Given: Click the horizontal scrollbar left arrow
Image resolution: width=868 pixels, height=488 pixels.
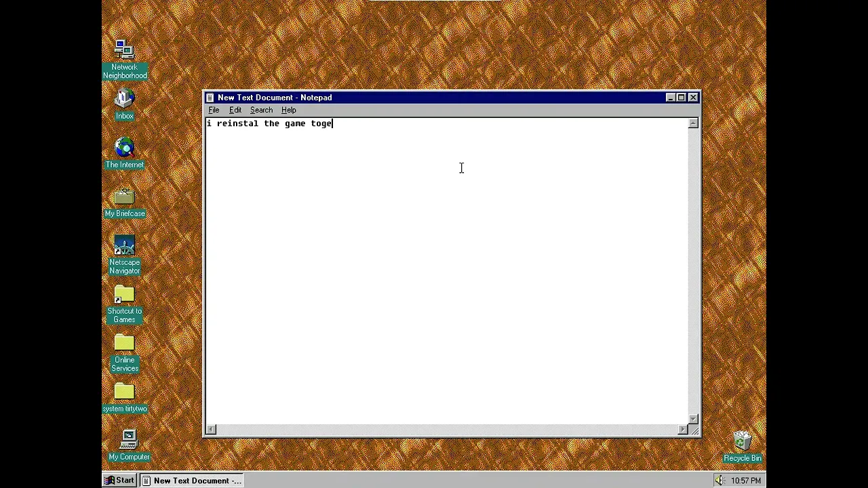Looking at the screenshot, I should [211, 429].
